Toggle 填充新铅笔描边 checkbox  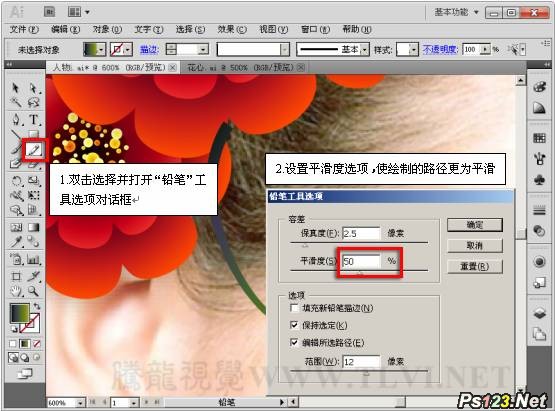point(294,308)
